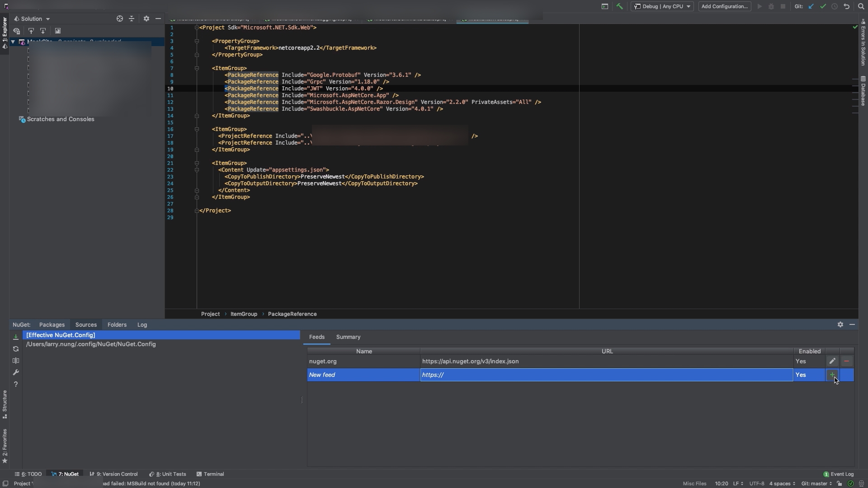Click the upload arrow icon in explorer toolbar
Image resolution: width=868 pixels, height=488 pixels.
click(31, 31)
